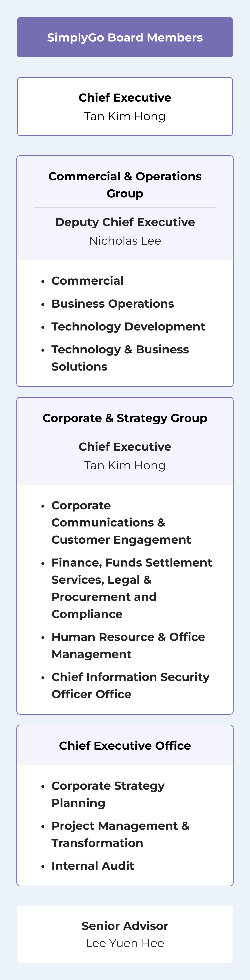This screenshot has height=980, width=250.
Task: Open Corporate Communications & Customer Engagement
Action: 121,522
